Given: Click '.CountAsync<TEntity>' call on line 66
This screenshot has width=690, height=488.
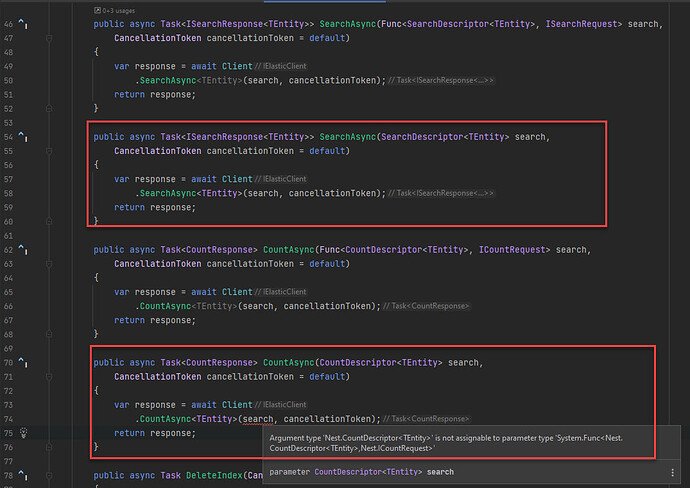Looking at the screenshot, I should coord(186,306).
